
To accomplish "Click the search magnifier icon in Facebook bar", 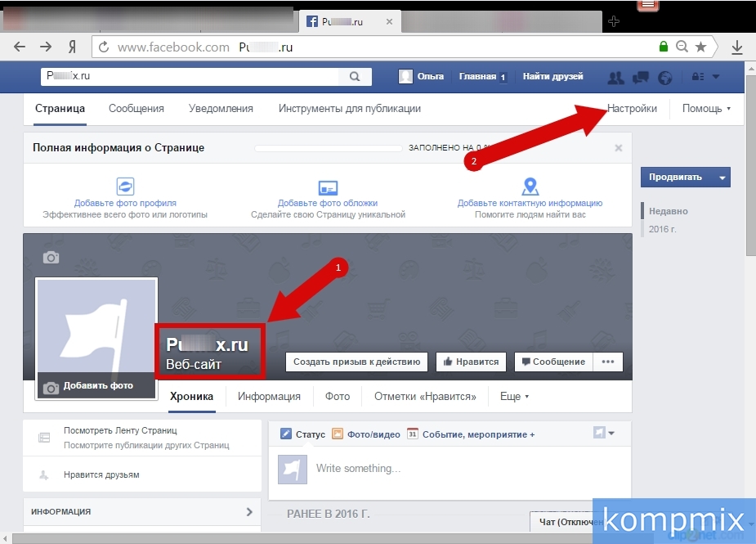I will pos(355,77).
